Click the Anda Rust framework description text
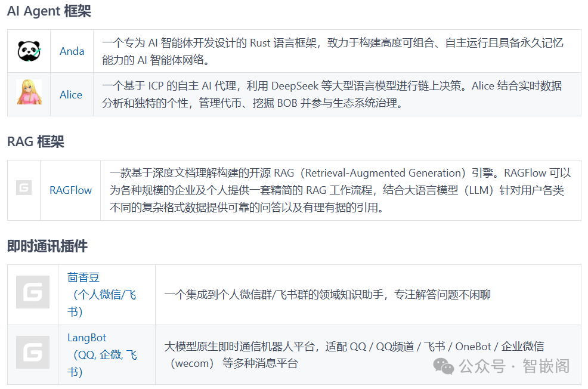This screenshot has height=389, width=588. click(333, 51)
